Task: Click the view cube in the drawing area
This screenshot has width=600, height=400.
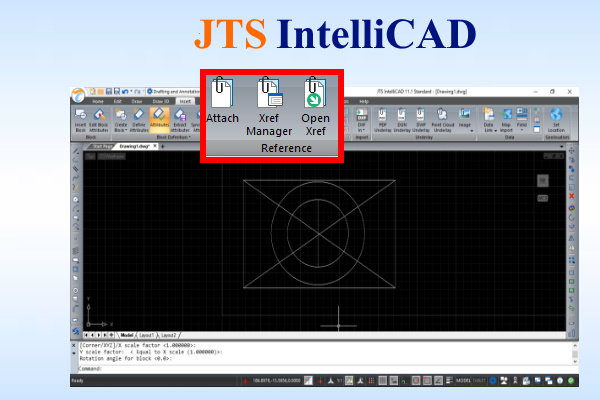Action: point(543,181)
